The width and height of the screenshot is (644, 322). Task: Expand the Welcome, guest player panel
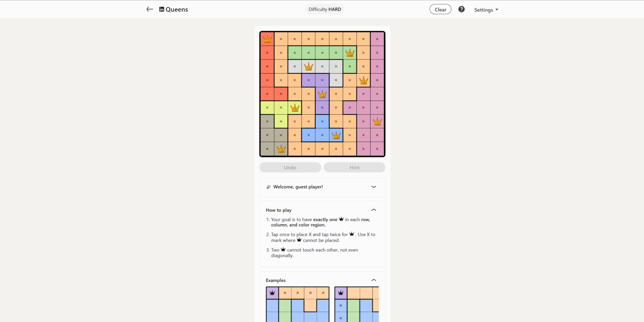pos(374,187)
